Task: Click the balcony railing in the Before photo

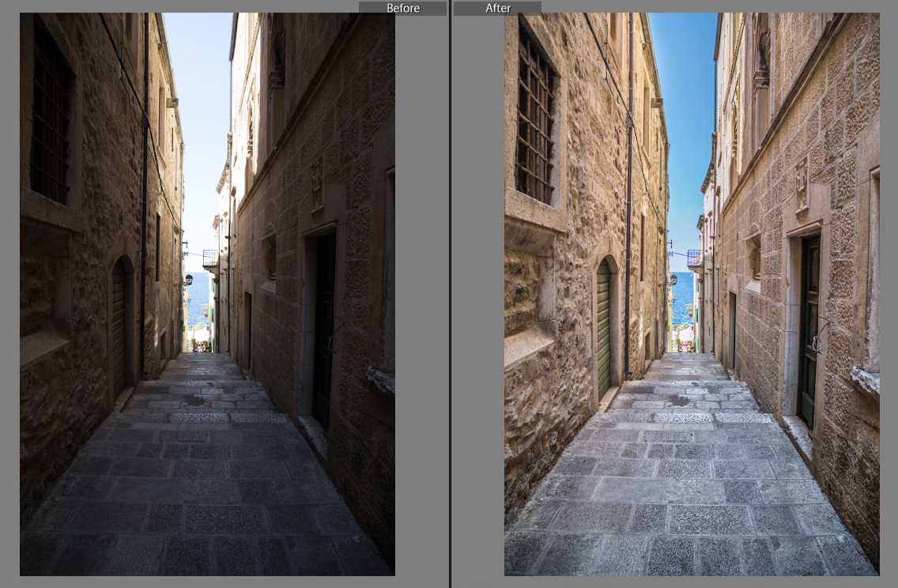Action: click(210, 258)
